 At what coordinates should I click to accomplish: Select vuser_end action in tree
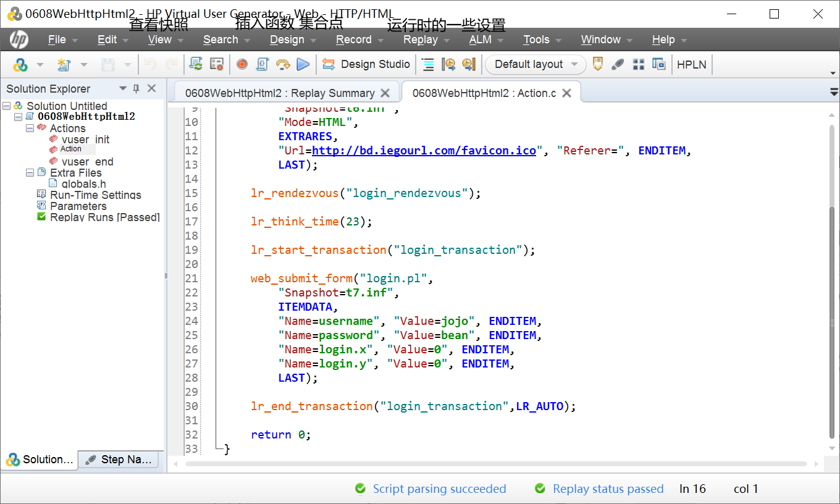(x=88, y=162)
